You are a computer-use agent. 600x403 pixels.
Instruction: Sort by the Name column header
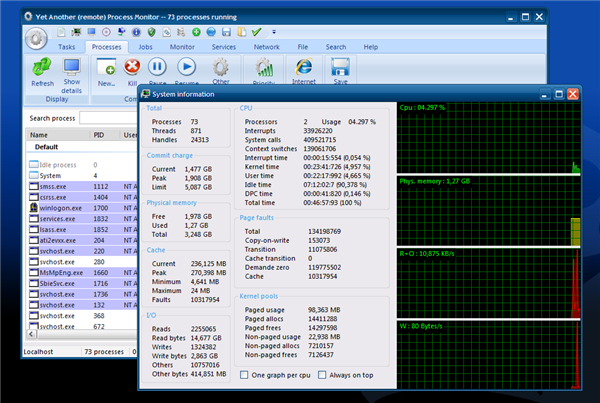coord(58,135)
